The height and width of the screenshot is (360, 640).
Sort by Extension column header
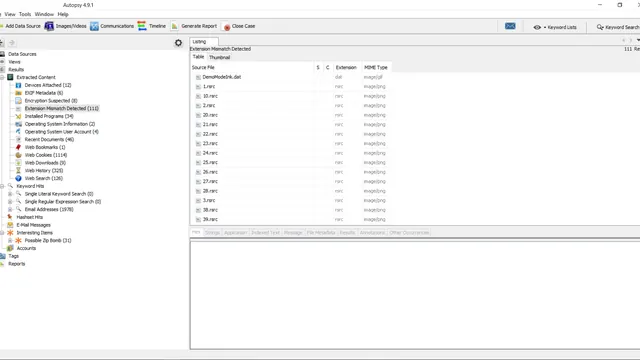pyautogui.click(x=346, y=68)
